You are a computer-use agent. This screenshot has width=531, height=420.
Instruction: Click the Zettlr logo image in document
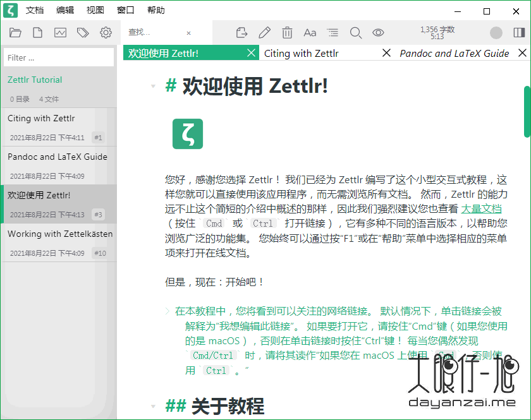pos(188,134)
